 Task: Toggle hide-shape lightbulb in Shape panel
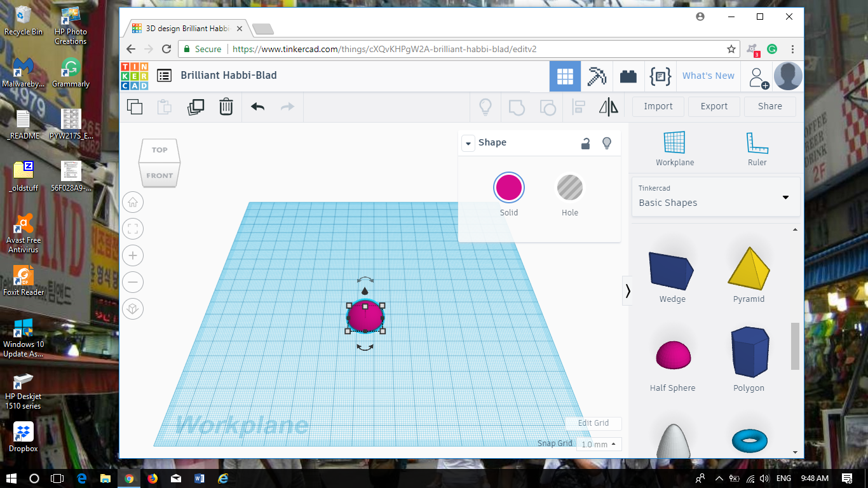(607, 143)
